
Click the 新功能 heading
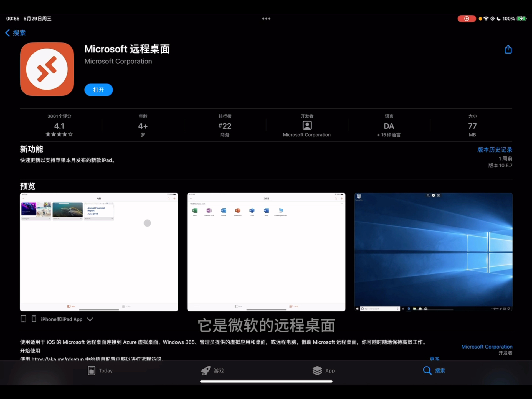[31, 149]
